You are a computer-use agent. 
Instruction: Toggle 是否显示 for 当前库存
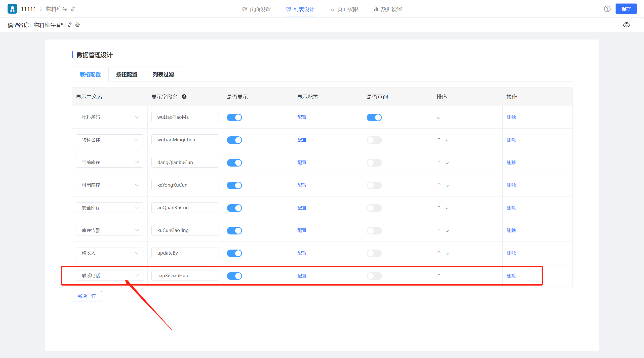234,163
